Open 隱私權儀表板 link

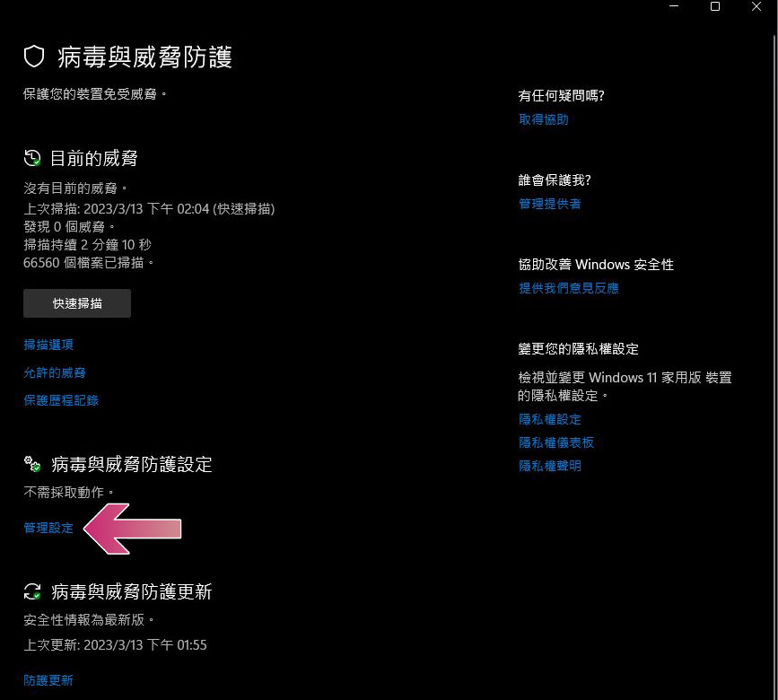pyautogui.click(x=556, y=442)
